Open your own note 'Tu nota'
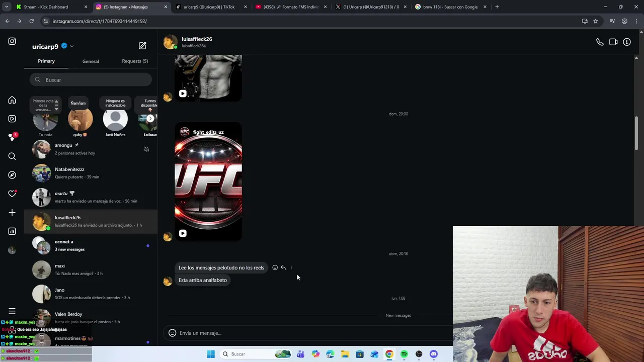 tap(45, 120)
